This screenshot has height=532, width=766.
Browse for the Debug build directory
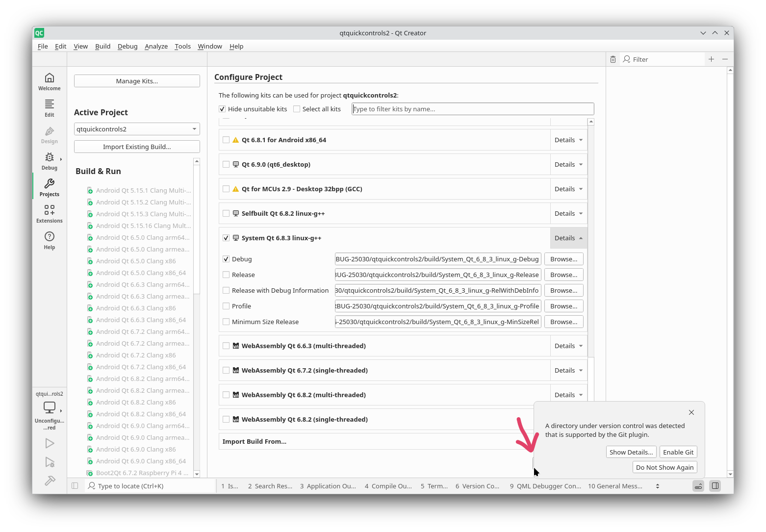pyautogui.click(x=564, y=259)
